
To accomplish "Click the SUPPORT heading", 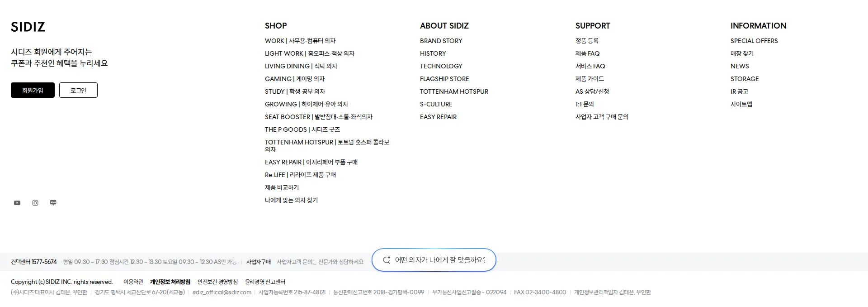I will click(593, 26).
